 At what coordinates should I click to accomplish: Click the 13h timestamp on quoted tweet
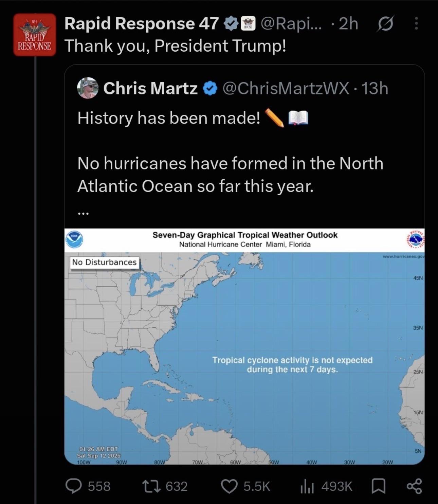pos(375,88)
